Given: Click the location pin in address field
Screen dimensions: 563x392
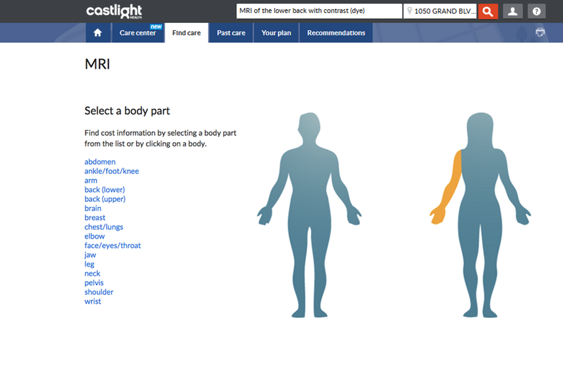Looking at the screenshot, I should point(410,11).
